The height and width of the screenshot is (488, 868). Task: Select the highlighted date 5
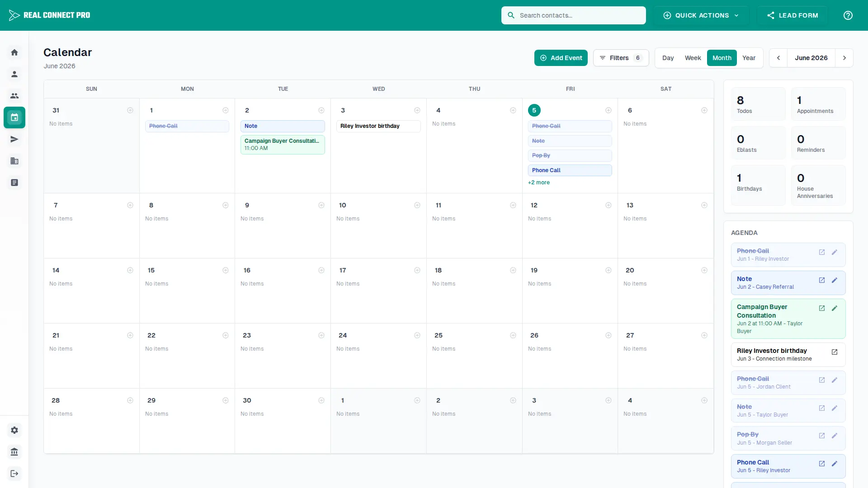pyautogui.click(x=534, y=110)
